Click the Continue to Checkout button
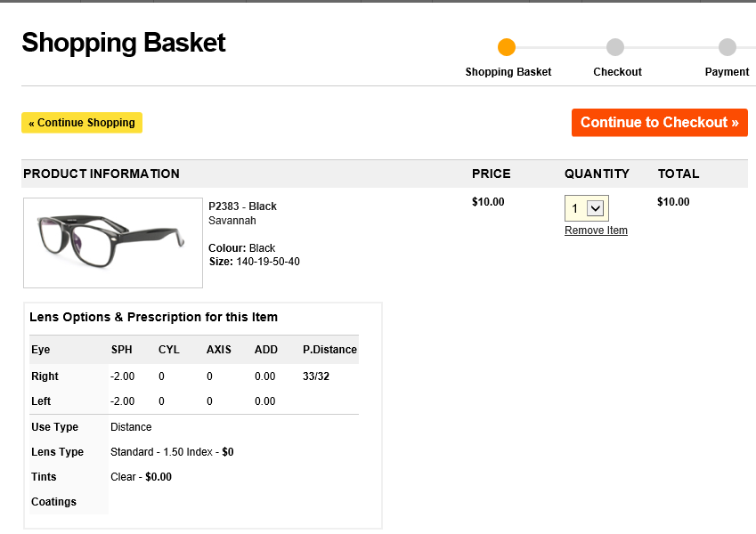The width and height of the screenshot is (756, 534). tap(659, 123)
